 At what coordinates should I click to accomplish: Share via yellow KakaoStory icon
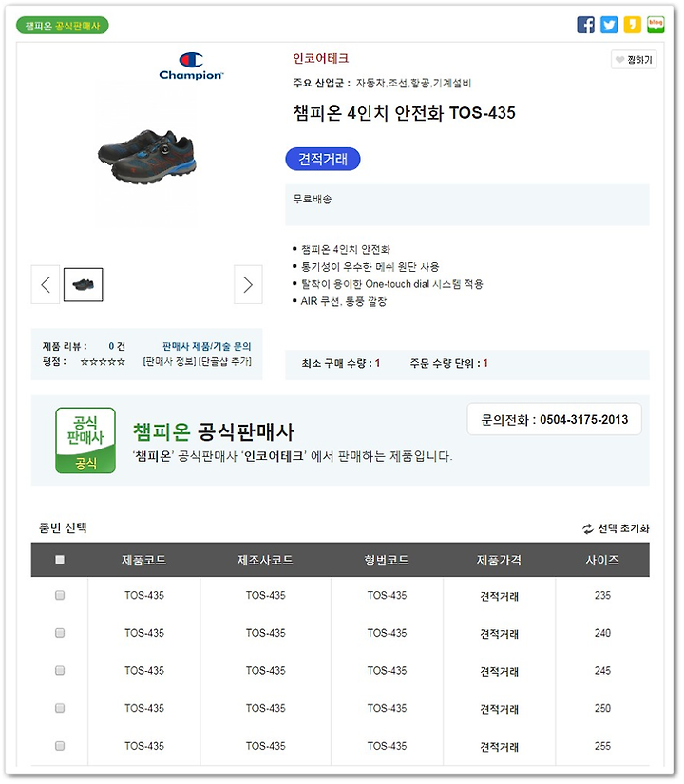pyautogui.click(x=632, y=25)
